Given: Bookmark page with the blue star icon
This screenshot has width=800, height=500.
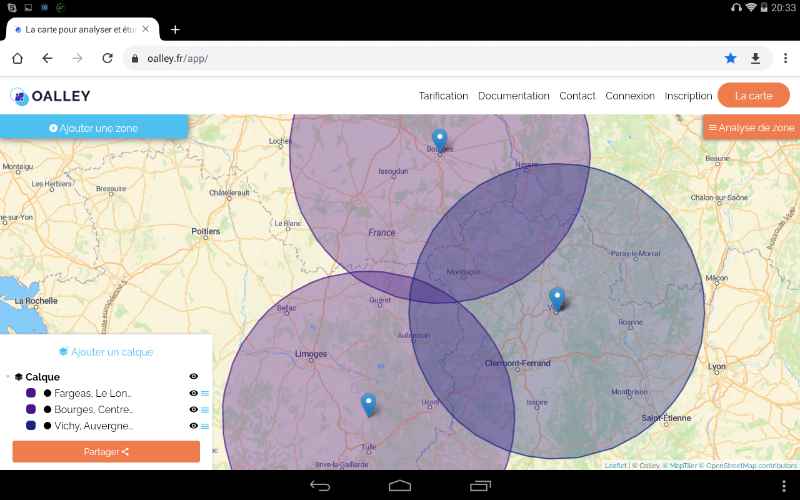Looking at the screenshot, I should [x=731, y=58].
